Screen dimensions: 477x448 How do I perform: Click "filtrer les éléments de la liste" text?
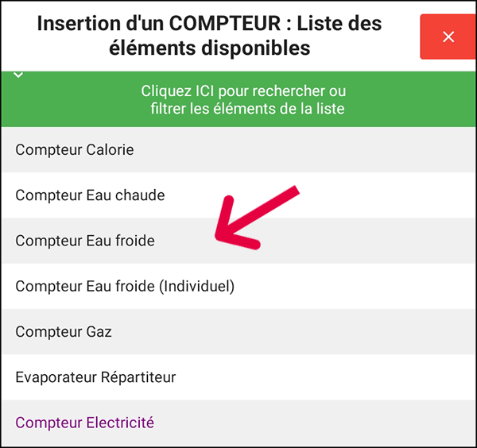coord(247,109)
